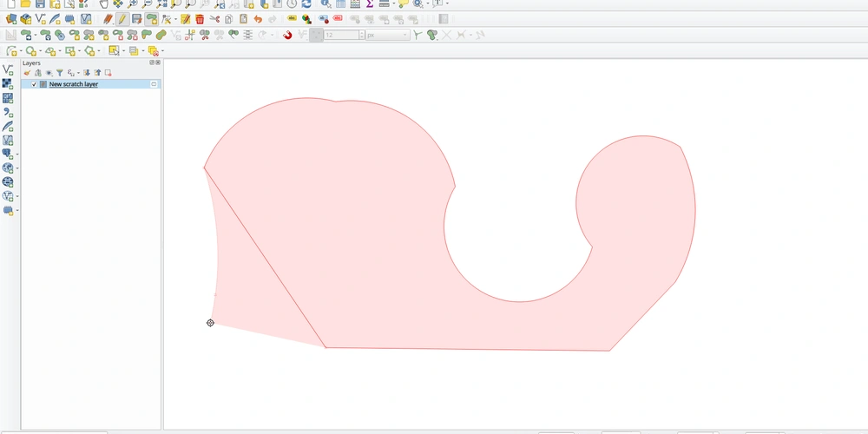Image resolution: width=868 pixels, height=434 pixels.
Task: Select the Reshape Features tool
Action: pos(146,35)
